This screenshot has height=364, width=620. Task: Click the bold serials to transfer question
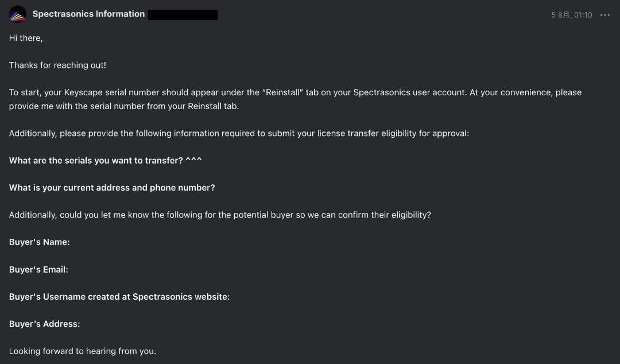tap(96, 161)
